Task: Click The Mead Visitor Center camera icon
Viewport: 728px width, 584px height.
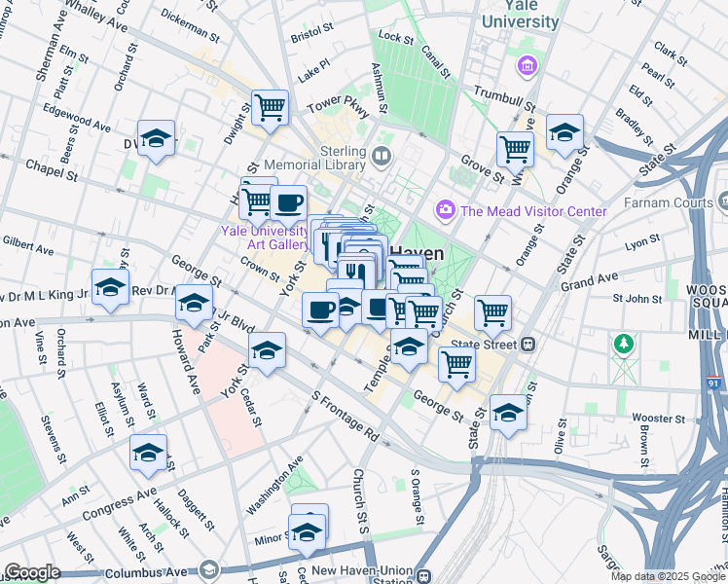Action: tap(445, 211)
